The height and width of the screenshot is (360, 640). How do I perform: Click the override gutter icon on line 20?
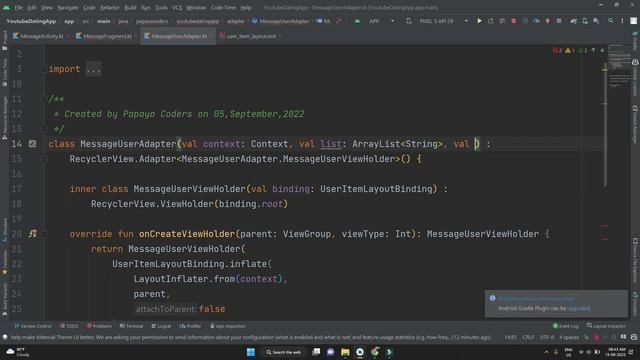tap(33, 234)
